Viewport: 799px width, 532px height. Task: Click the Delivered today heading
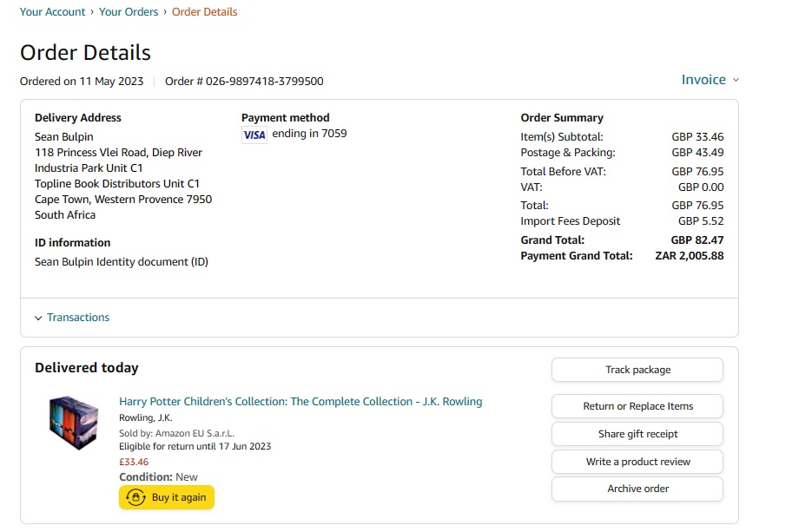pos(87,368)
